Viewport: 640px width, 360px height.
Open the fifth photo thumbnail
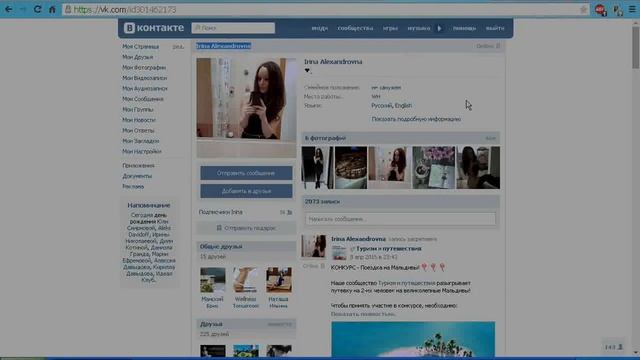pos(478,167)
